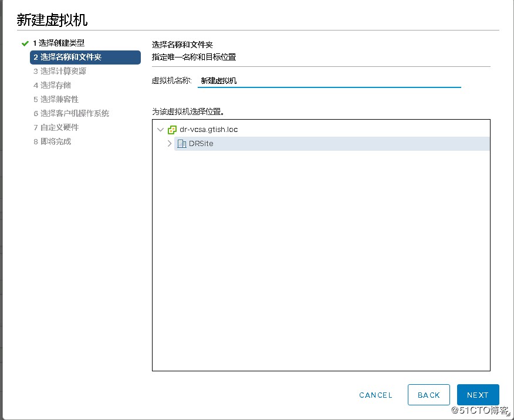Open step 7 自定义硬件
This screenshot has height=420, width=514.
click(x=56, y=127)
